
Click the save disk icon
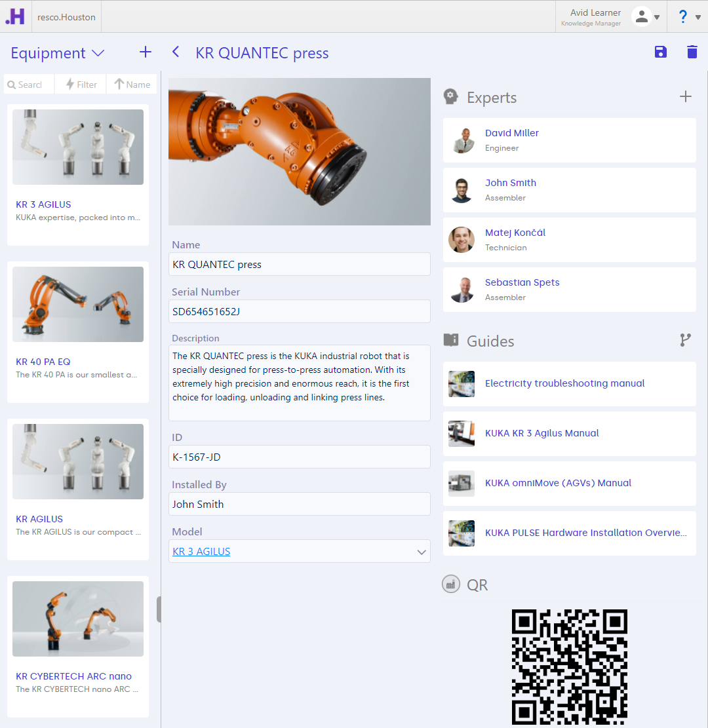pyautogui.click(x=660, y=52)
